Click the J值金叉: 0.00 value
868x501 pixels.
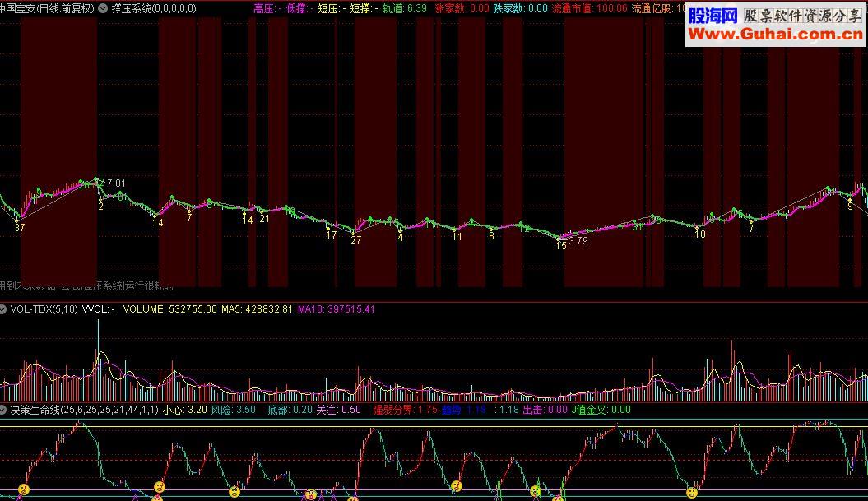[601, 411]
